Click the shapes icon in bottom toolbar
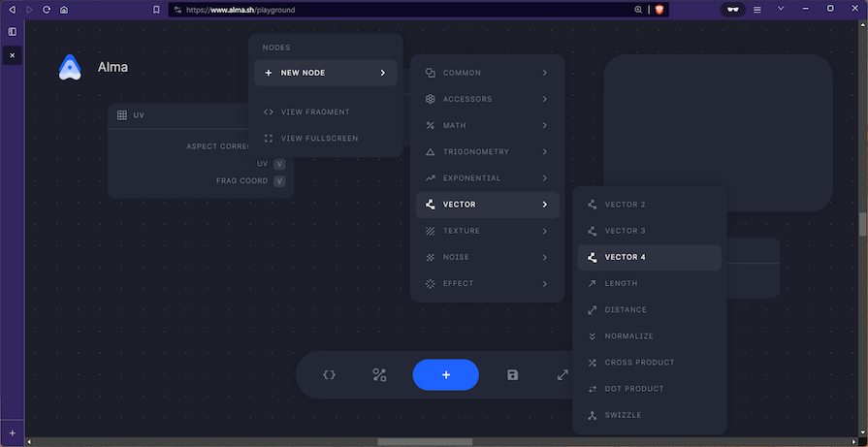The image size is (868, 447). point(379,374)
